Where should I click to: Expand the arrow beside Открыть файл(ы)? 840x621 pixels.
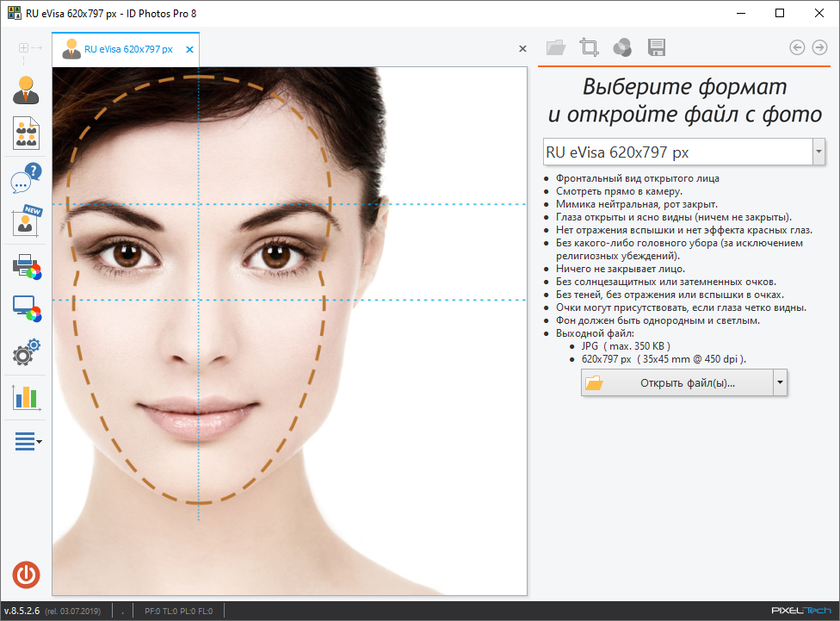click(780, 383)
